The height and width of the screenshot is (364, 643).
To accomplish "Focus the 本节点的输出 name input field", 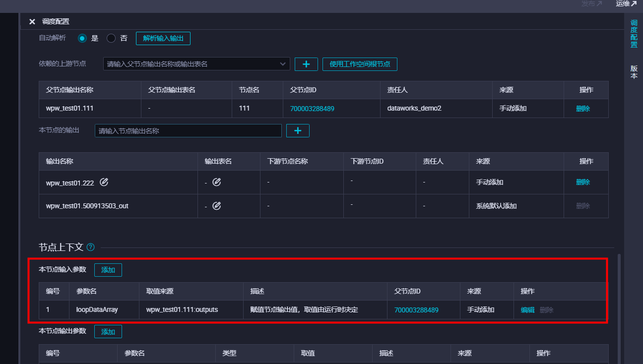I will click(188, 131).
